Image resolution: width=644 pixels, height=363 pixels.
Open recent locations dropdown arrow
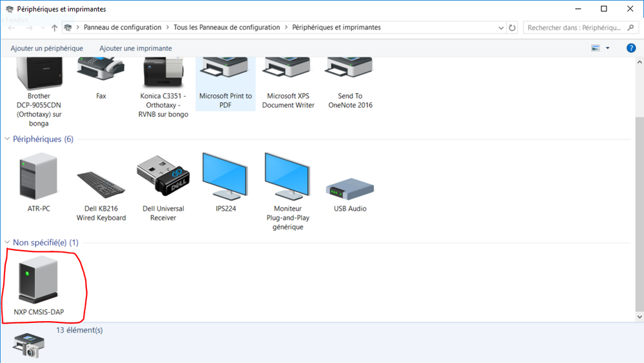(43, 28)
